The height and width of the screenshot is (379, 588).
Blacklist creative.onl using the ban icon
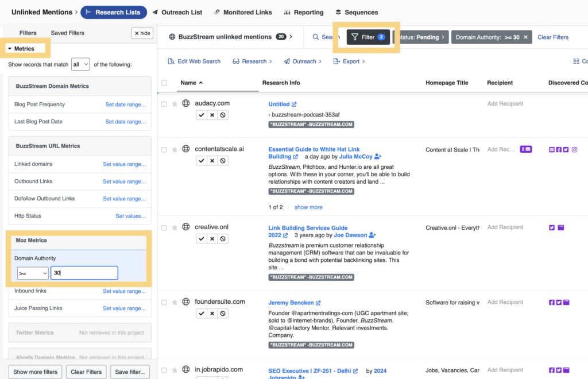223,238
